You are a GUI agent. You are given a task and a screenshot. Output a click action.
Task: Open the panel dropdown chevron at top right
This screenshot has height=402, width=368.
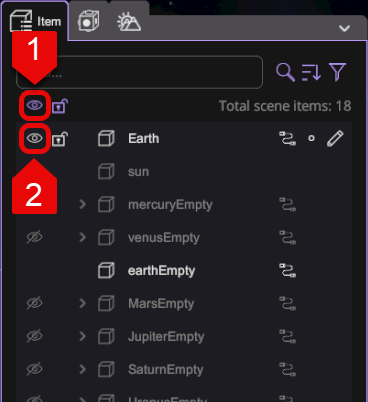(x=344, y=28)
